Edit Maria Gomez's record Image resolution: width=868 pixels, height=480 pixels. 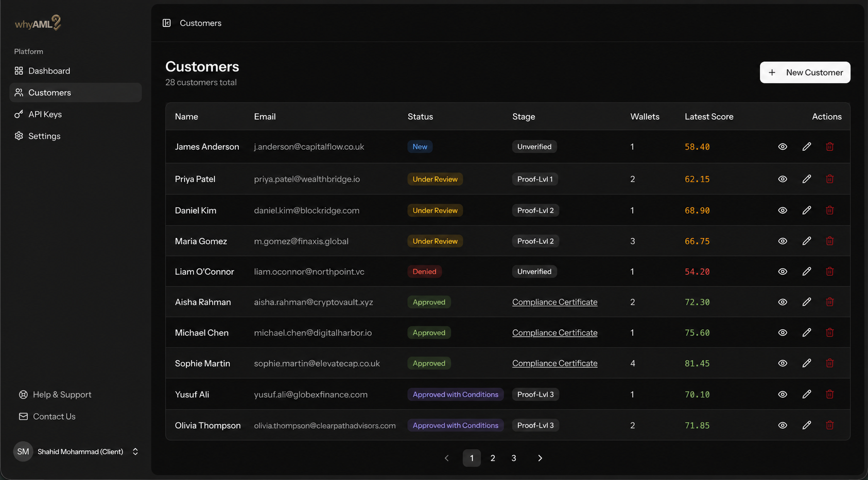(807, 241)
